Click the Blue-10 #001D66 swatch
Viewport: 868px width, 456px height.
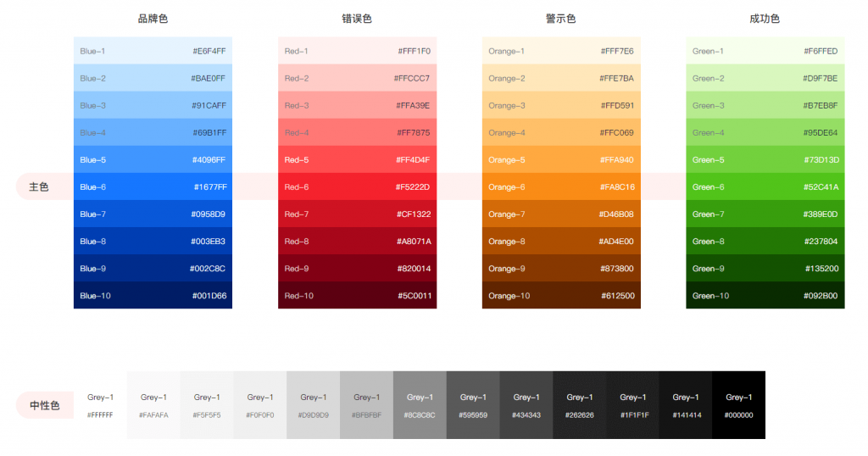point(153,296)
